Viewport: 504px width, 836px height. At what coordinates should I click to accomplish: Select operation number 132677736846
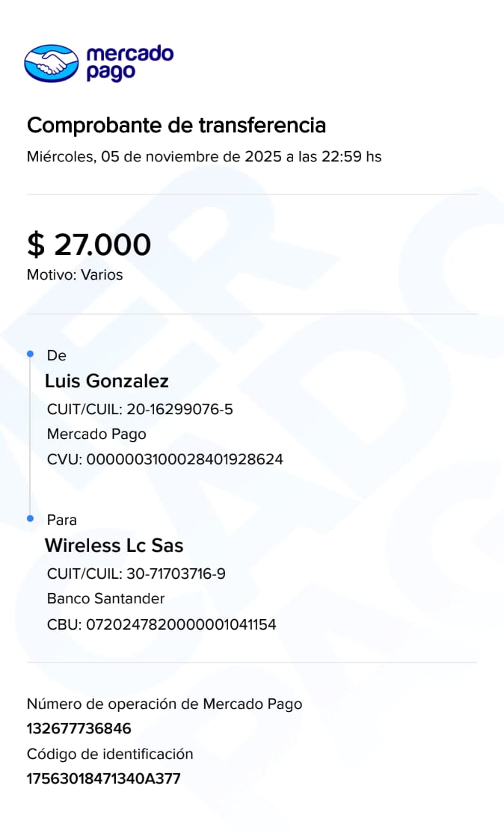[79, 728]
